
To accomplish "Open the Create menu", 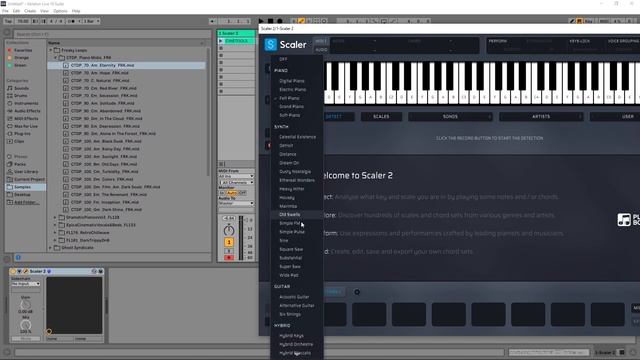I will tap(30, 11).
